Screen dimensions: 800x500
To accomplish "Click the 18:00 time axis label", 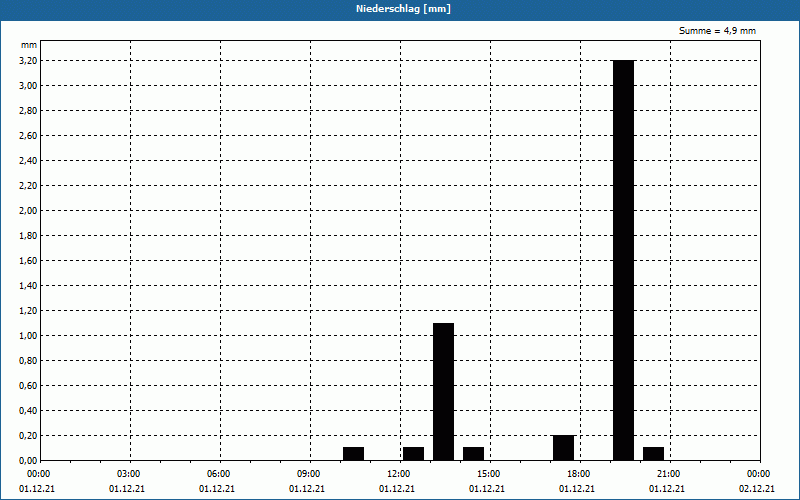I will [581, 474].
